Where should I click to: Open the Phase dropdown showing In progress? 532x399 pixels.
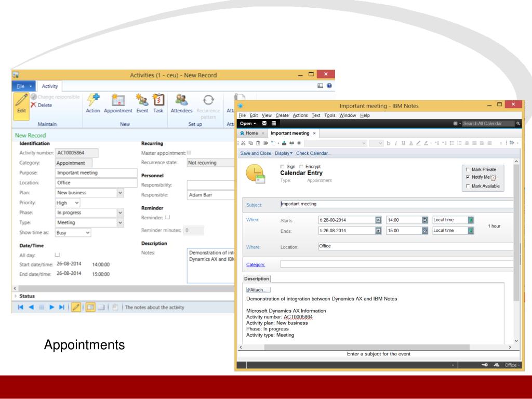[x=120, y=212]
